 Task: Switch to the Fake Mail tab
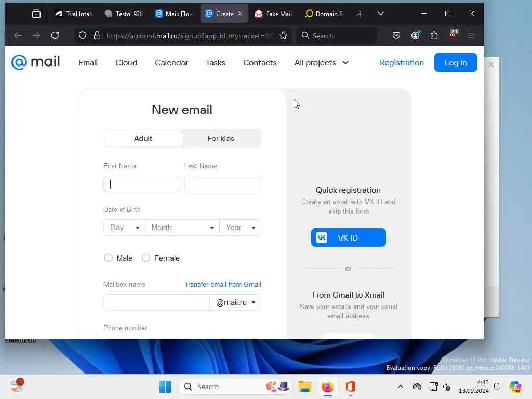tap(273, 14)
